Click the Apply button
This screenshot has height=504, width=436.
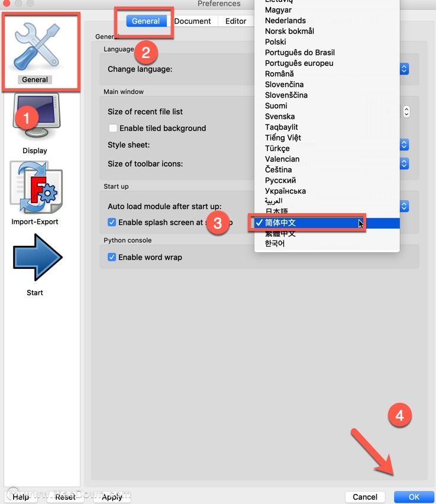pos(112,497)
